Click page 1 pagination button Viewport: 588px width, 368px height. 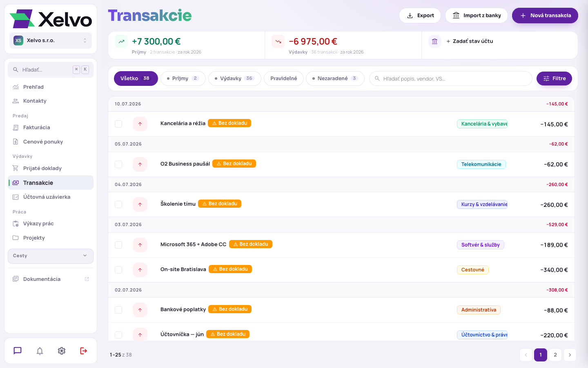coord(541,355)
